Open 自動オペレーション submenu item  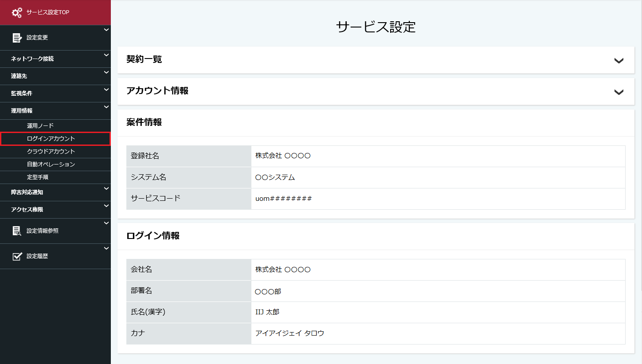55,164
